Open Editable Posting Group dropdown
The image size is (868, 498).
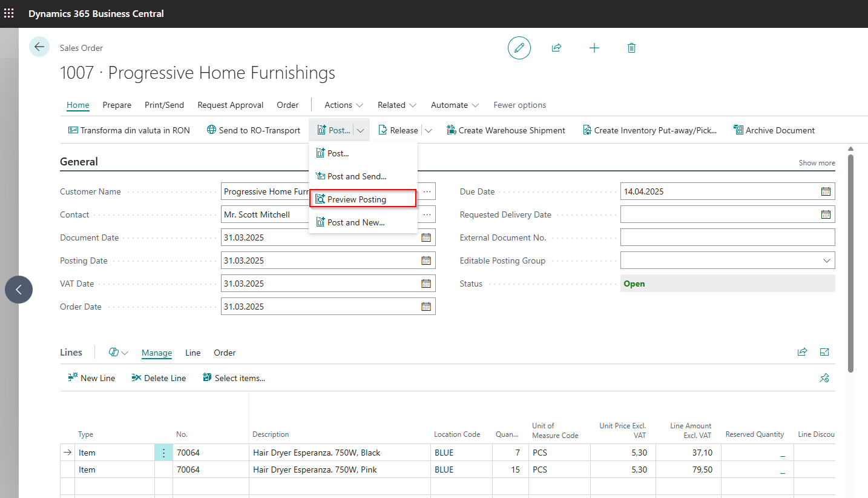tap(827, 261)
